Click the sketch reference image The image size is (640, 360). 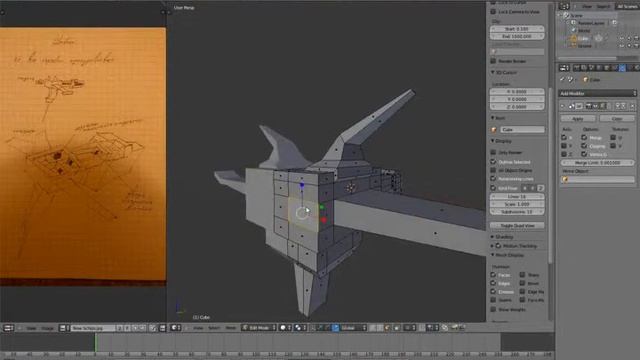pos(83,154)
